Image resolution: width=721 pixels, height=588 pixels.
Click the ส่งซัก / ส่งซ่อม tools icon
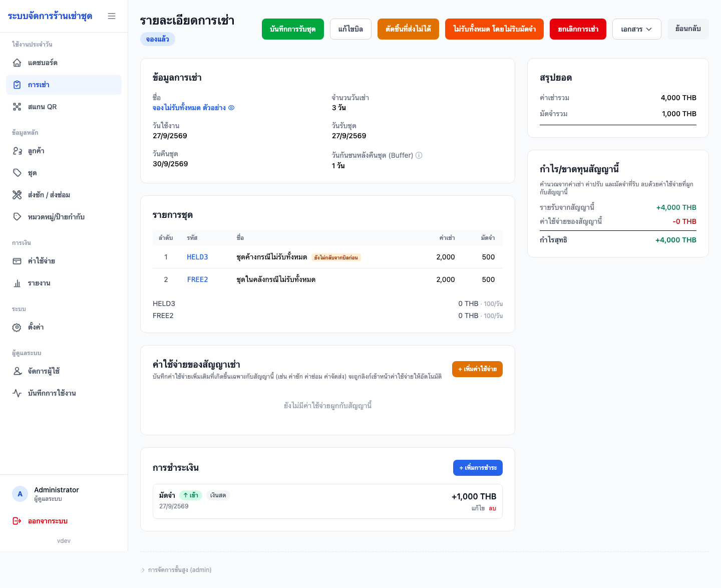tap(17, 195)
